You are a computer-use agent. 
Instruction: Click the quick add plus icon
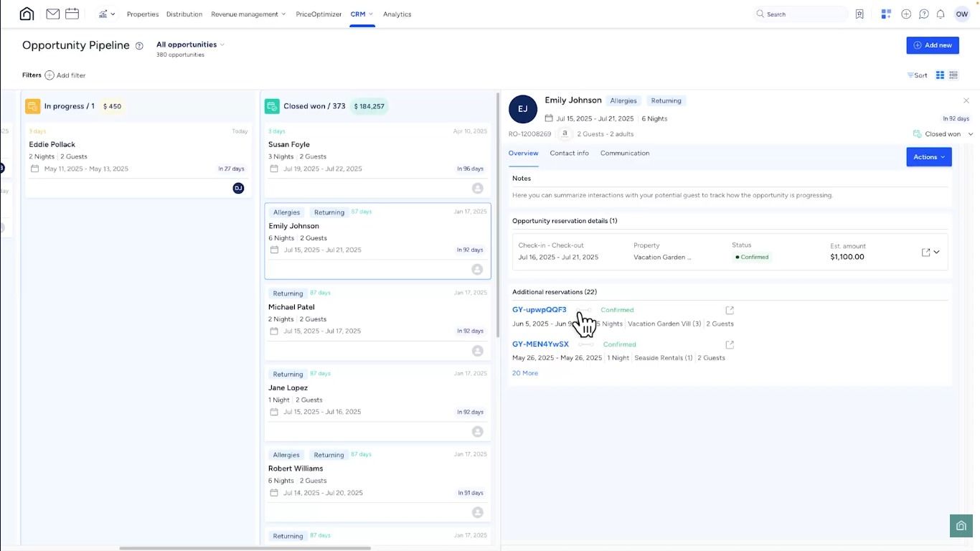click(x=906, y=14)
